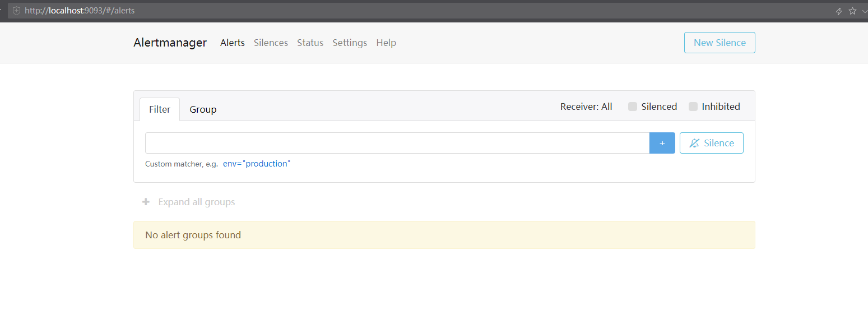
Task: Click the site security shield icon
Action: coord(16,11)
